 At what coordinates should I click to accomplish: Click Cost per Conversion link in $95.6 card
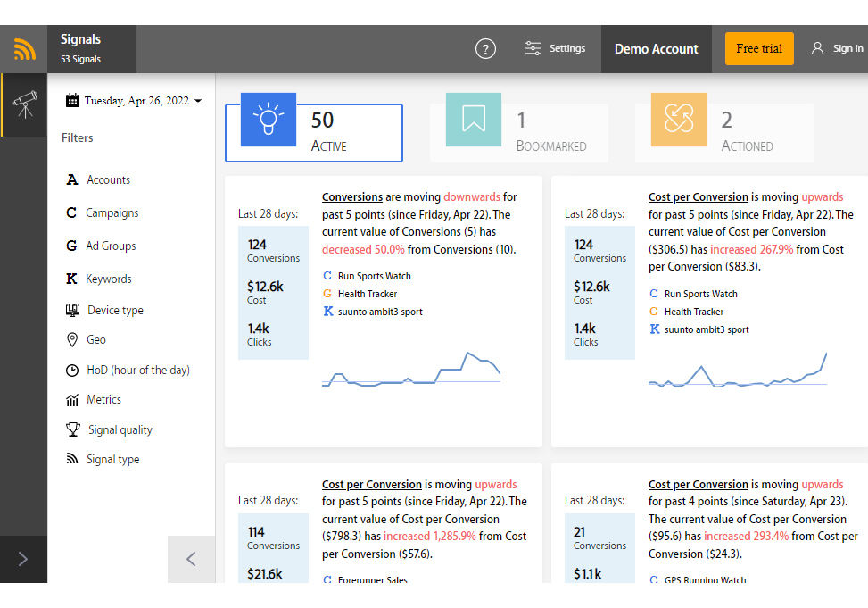698,484
